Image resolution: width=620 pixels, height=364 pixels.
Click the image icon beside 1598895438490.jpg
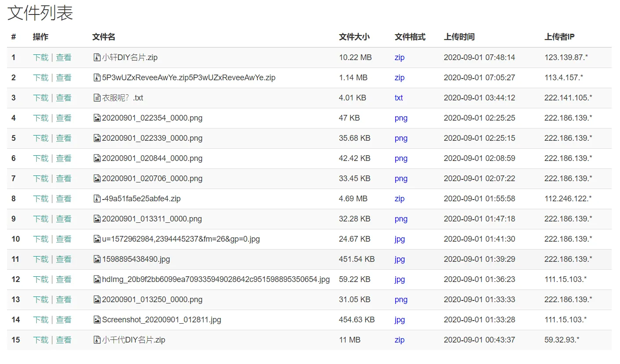pyautogui.click(x=97, y=259)
